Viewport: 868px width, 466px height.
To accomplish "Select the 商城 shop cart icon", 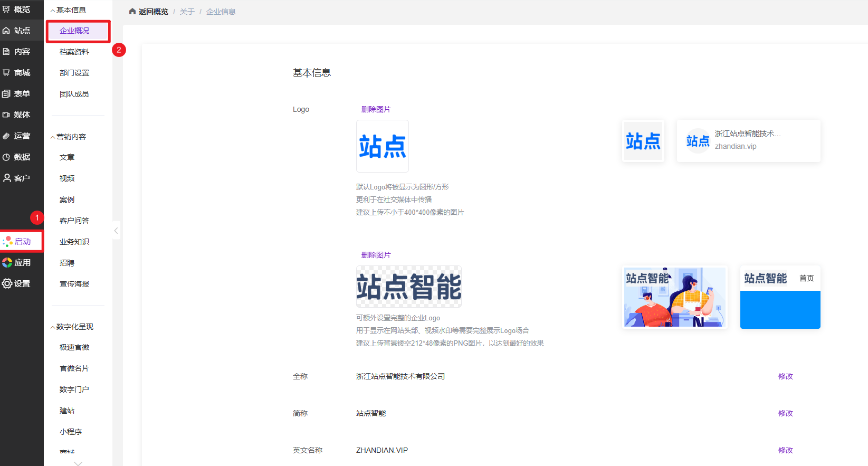I will pyautogui.click(x=6, y=73).
